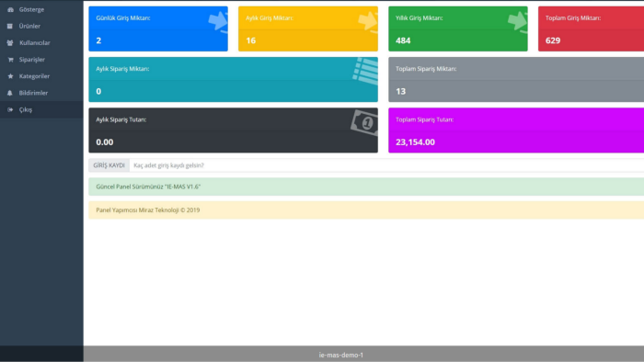644x362 pixels.
Task: Select the magenta Toplam Sipariş Tutarı card
Action: point(516,130)
